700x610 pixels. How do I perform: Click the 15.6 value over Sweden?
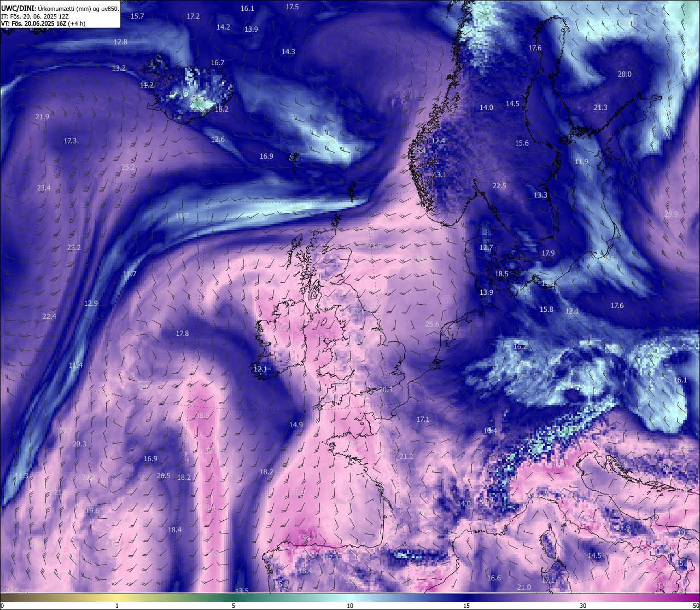point(522,143)
